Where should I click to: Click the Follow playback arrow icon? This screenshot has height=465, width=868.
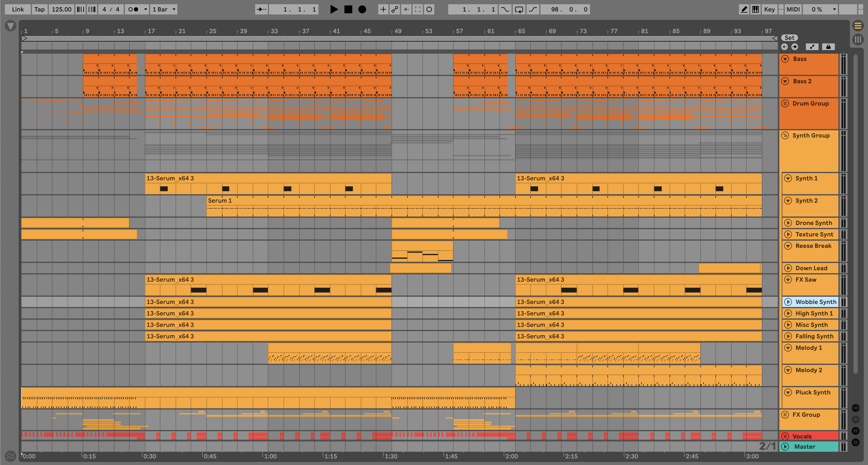[261, 9]
